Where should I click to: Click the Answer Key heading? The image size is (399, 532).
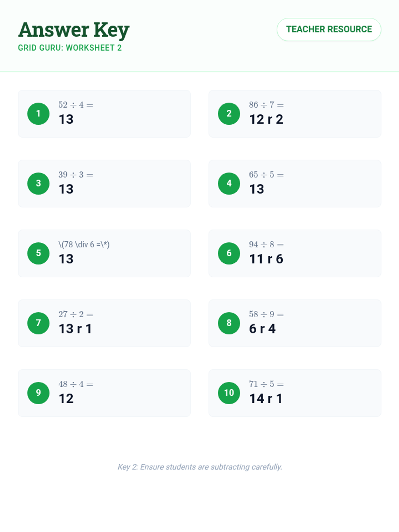click(x=74, y=30)
